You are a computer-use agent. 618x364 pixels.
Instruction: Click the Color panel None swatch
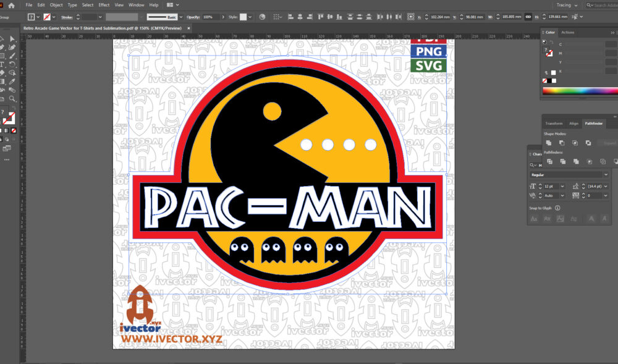point(544,81)
